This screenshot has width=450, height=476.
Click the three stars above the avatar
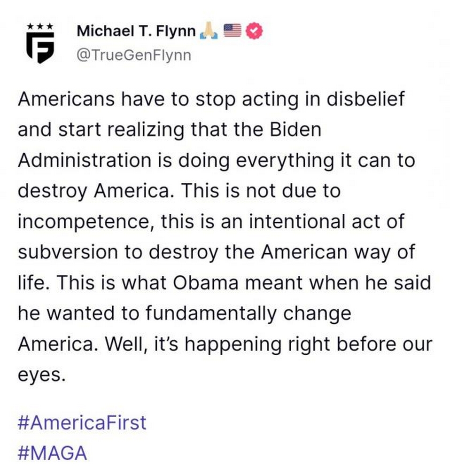pos(40,26)
